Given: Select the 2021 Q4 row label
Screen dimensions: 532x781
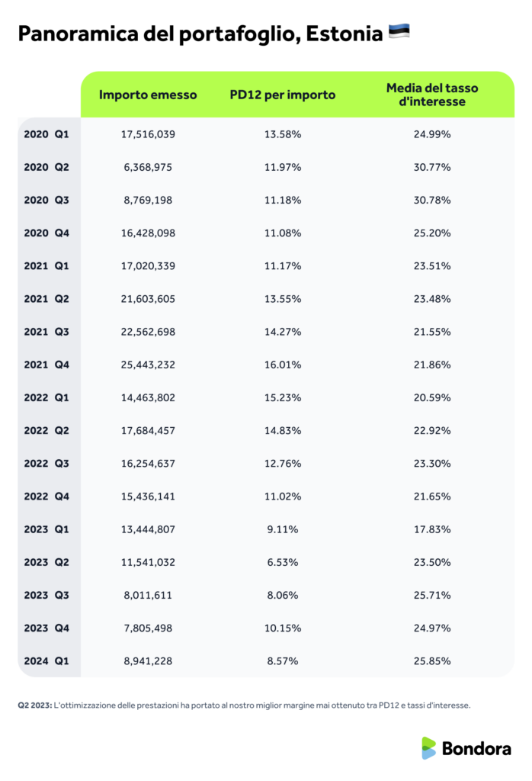Looking at the screenshot, I should (x=46, y=365).
